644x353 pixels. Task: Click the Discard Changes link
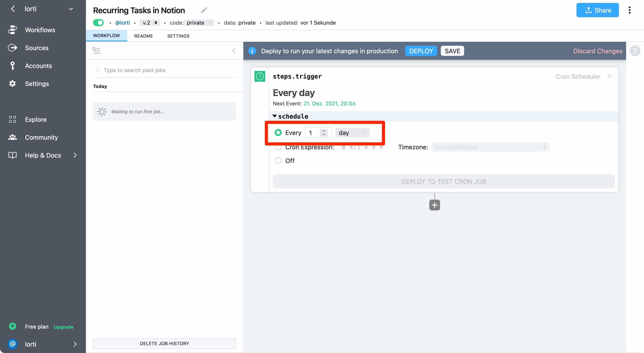(597, 51)
